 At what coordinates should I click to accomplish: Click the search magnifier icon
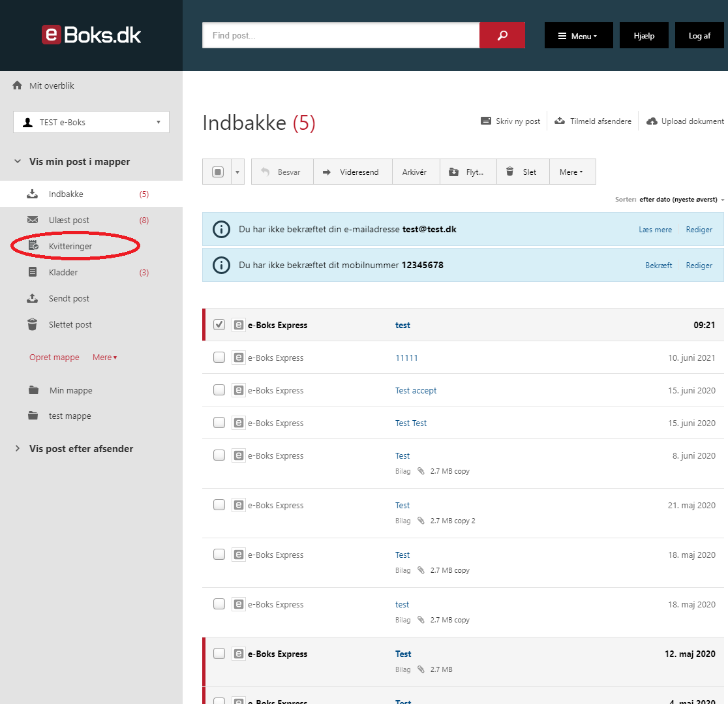coord(502,35)
